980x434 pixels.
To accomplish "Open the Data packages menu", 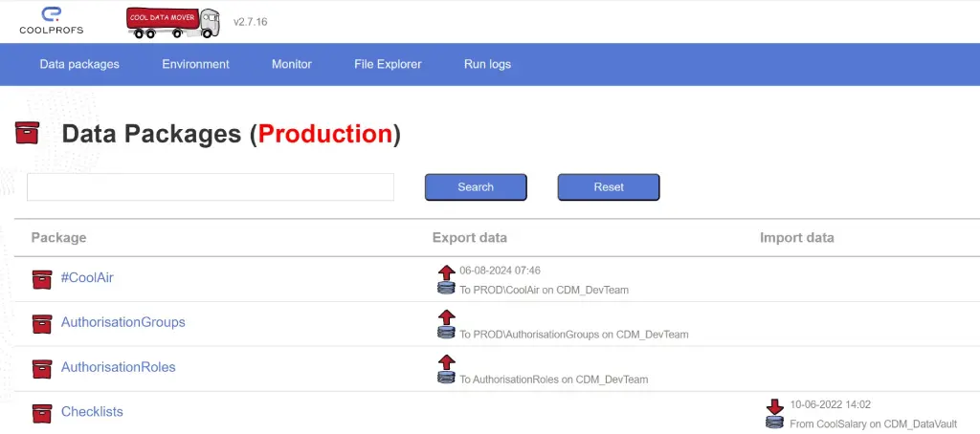I will 79,64.
